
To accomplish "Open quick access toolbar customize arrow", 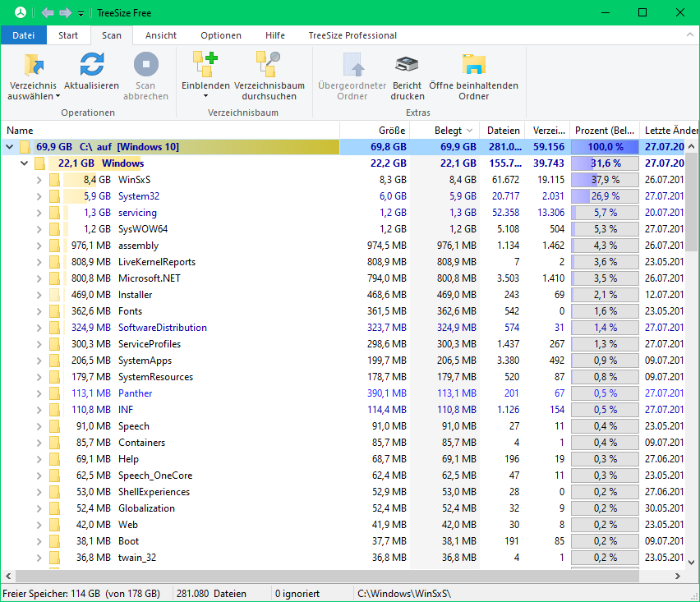I will click(x=81, y=13).
